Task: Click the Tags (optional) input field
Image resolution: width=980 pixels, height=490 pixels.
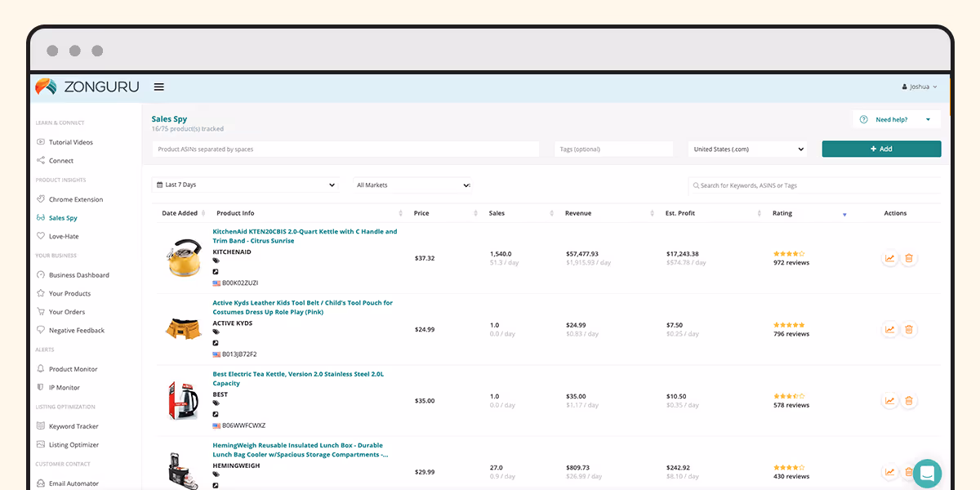Action: [x=613, y=149]
